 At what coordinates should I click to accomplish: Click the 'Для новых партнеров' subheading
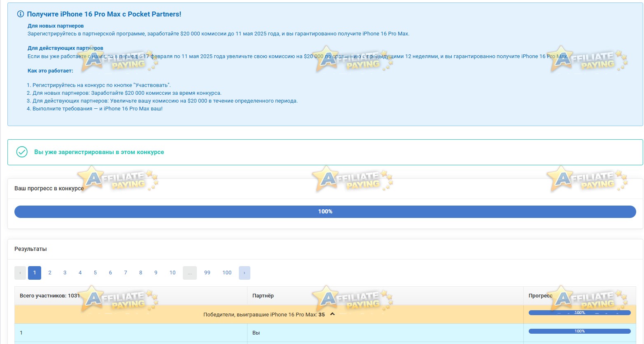56,26
